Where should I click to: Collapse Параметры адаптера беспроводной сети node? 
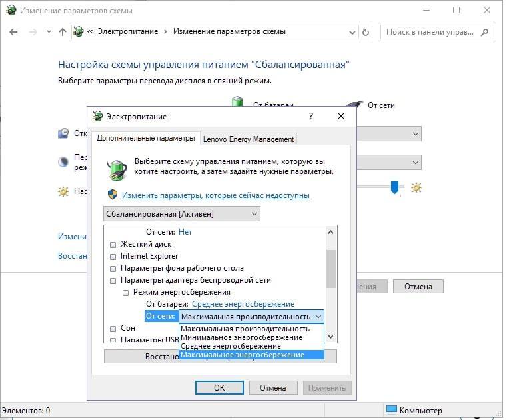point(113,281)
